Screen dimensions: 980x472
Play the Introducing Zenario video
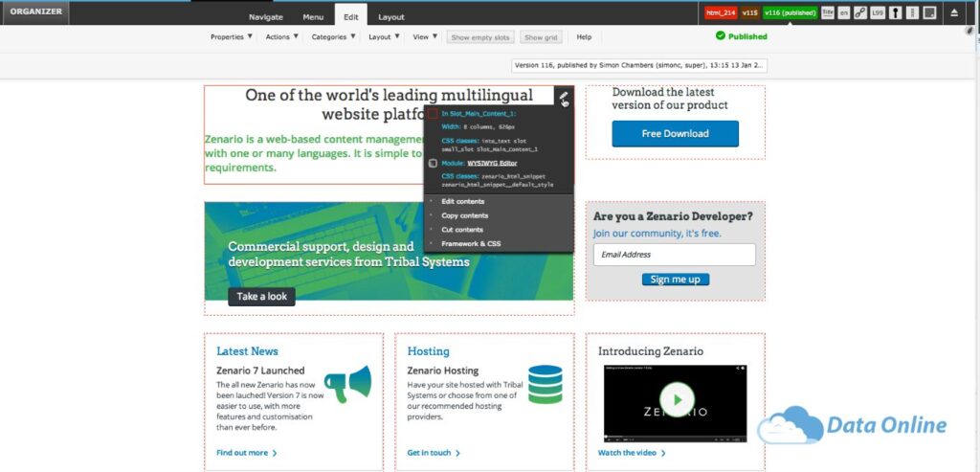[677, 399]
